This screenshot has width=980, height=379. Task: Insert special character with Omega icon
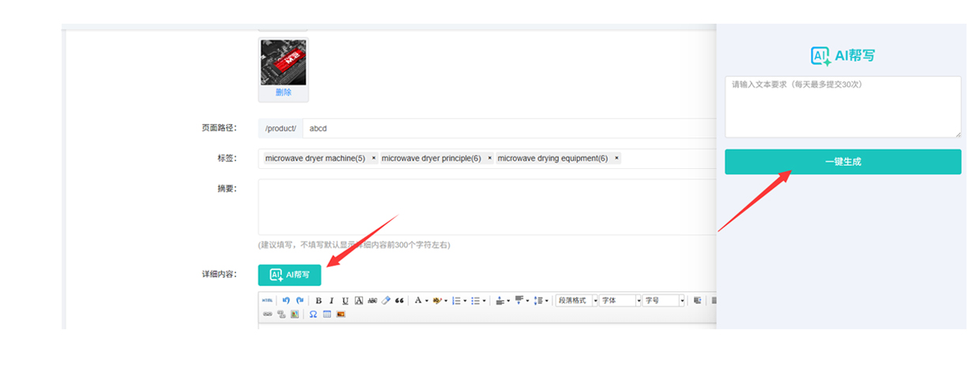(x=313, y=314)
